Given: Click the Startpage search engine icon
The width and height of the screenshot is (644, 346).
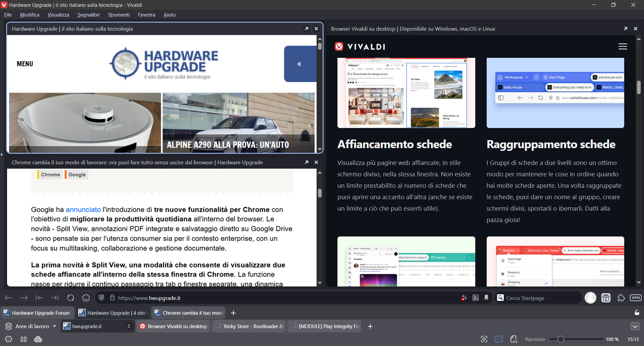Looking at the screenshot, I should pyautogui.click(x=500, y=298).
